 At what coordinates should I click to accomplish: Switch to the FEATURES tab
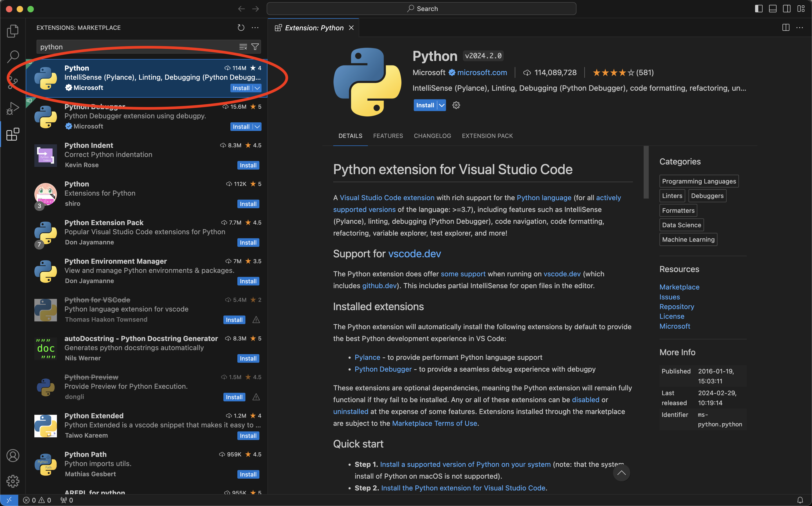388,136
